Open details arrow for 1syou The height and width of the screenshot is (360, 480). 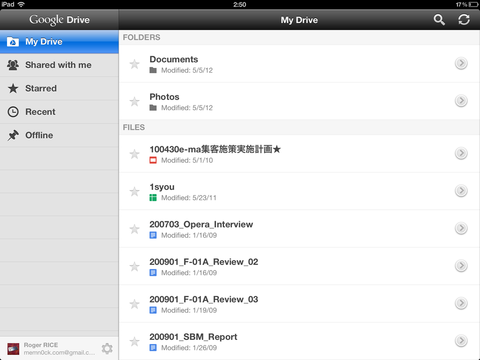[461, 191]
